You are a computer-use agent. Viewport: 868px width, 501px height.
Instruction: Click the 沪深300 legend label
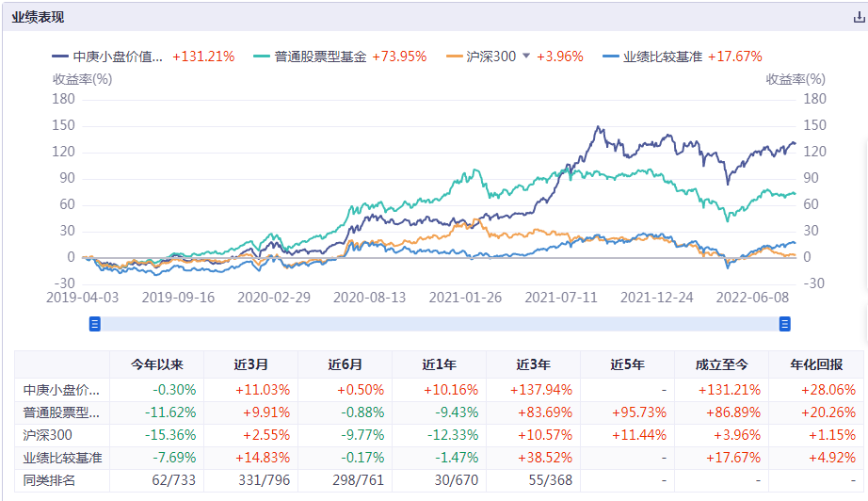[x=491, y=57]
